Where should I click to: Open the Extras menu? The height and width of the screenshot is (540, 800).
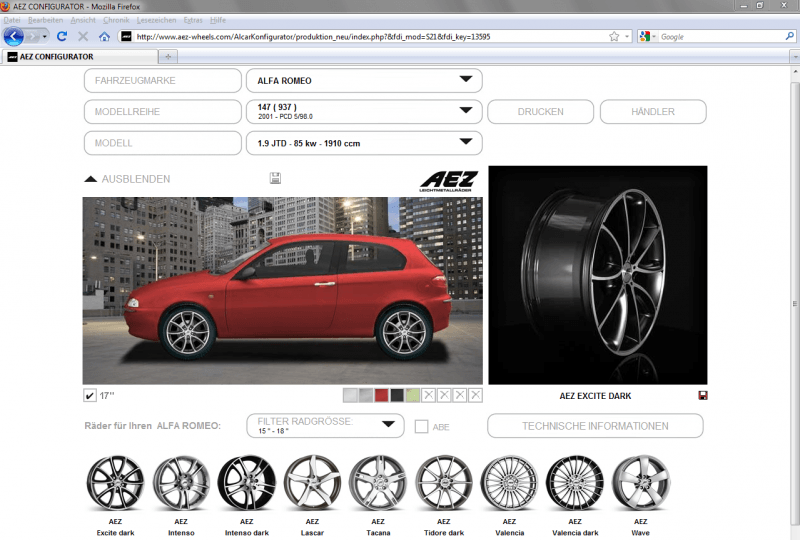pos(193,20)
